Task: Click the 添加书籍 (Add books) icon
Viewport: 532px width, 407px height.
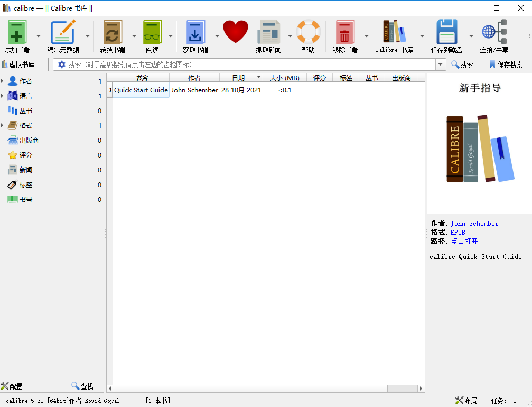Action: tap(17, 32)
